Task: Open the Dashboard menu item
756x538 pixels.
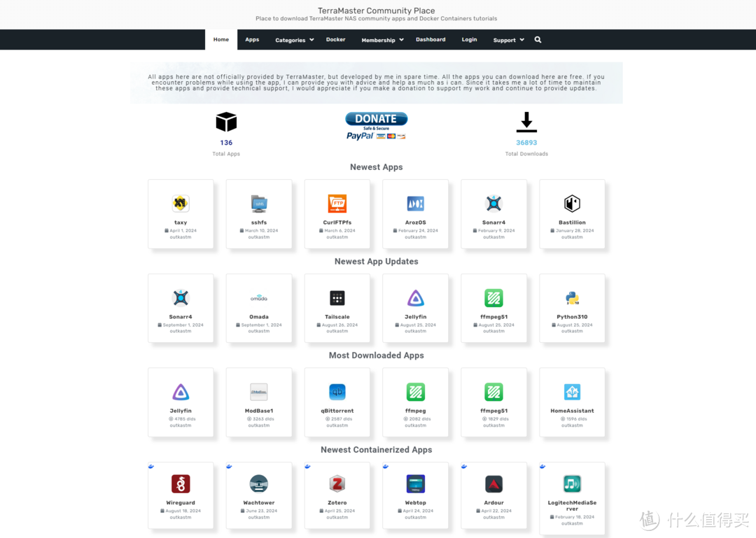Action: (x=430, y=40)
